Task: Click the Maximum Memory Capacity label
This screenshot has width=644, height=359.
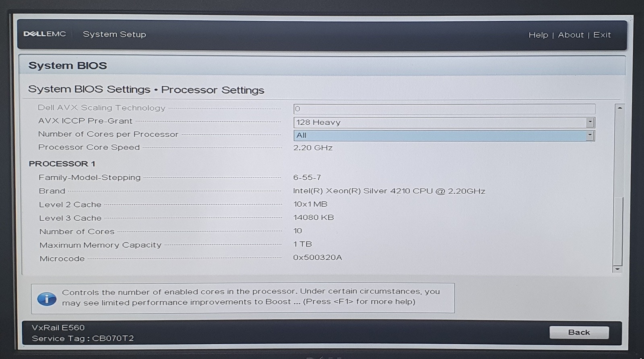Action: pos(100,245)
